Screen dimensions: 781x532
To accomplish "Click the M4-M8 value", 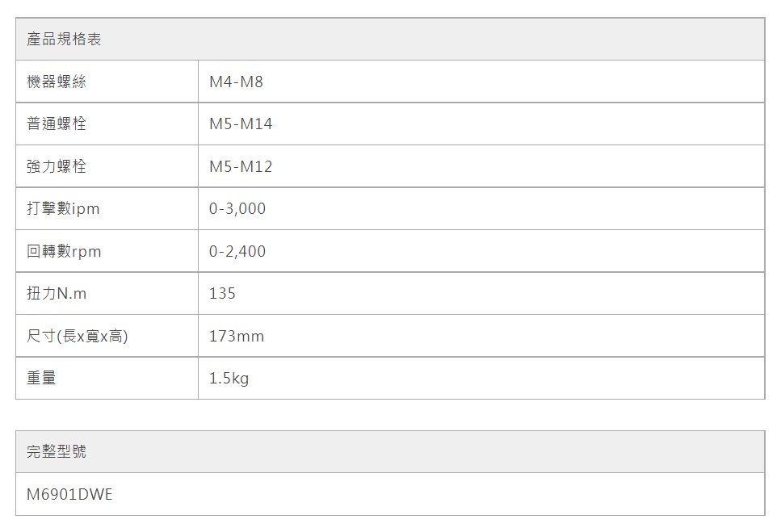I will (x=236, y=82).
